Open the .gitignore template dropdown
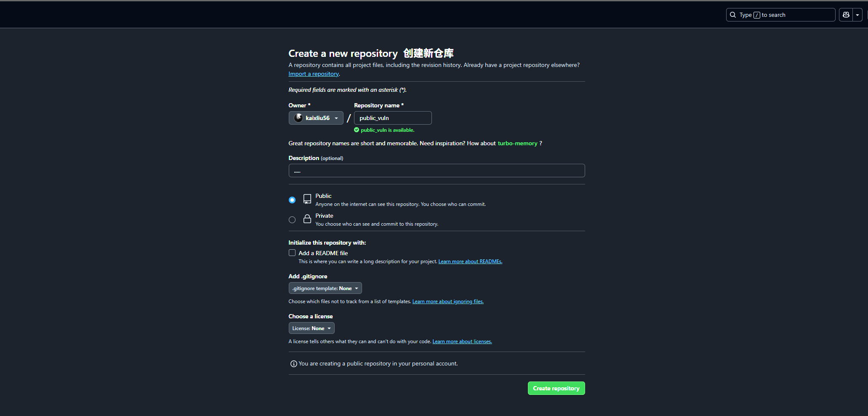The image size is (868, 416). pos(325,288)
